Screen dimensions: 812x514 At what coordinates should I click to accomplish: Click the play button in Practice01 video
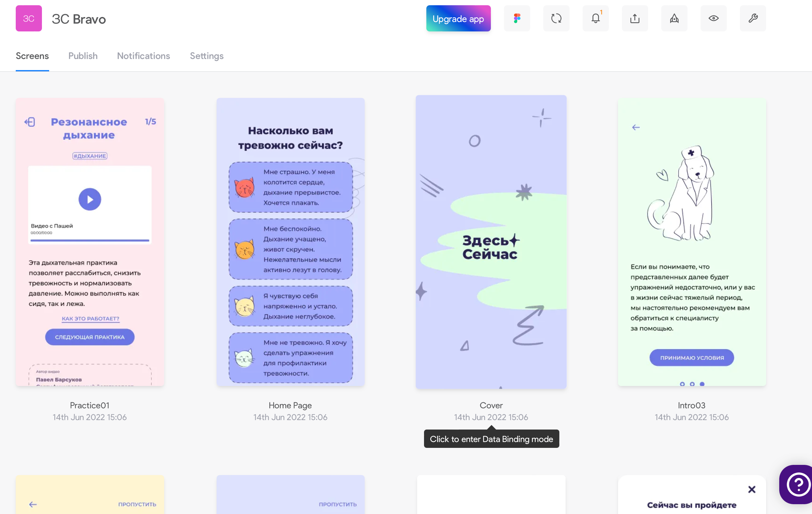point(90,199)
